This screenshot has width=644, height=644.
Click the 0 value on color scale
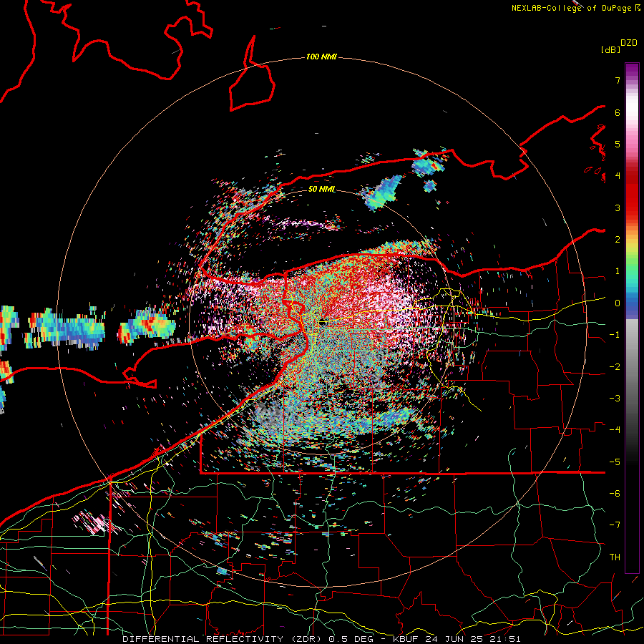[x=618, y=303]
